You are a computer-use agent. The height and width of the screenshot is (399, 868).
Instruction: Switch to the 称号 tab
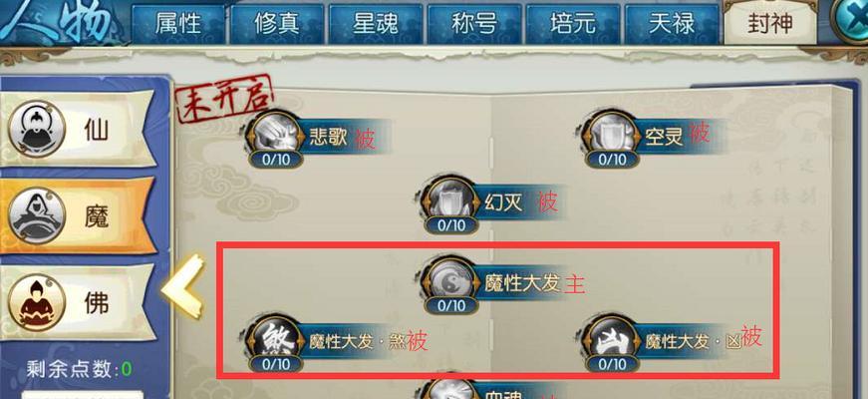(x=473, y=24)
